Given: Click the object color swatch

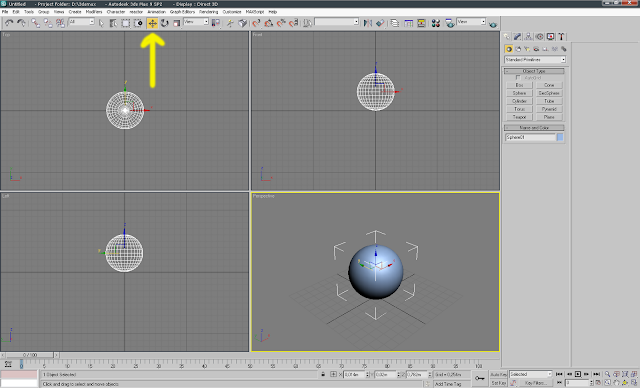Looking at the screenshot, I should tap(560, 137).
